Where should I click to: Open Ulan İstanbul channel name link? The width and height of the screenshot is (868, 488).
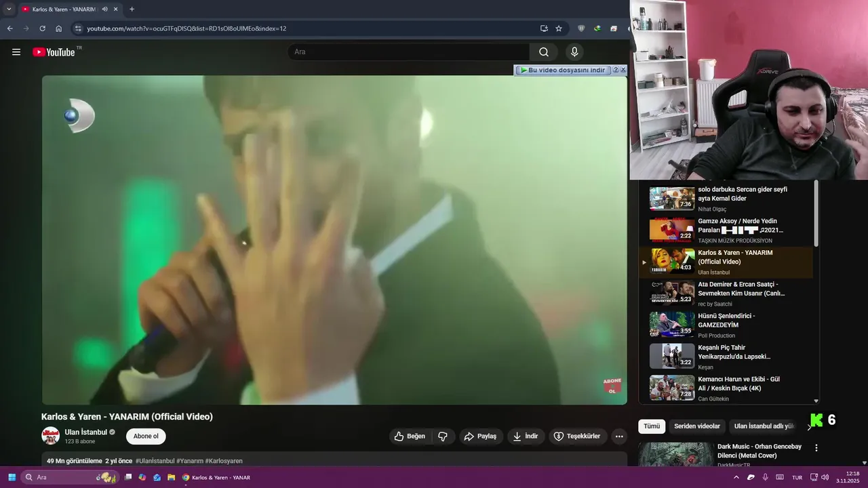pos(86,432)
